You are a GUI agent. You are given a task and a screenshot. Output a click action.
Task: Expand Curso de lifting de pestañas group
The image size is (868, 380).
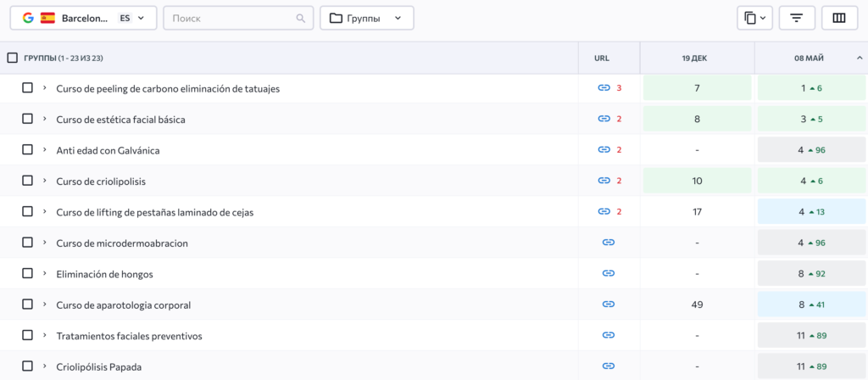(44, 211)
